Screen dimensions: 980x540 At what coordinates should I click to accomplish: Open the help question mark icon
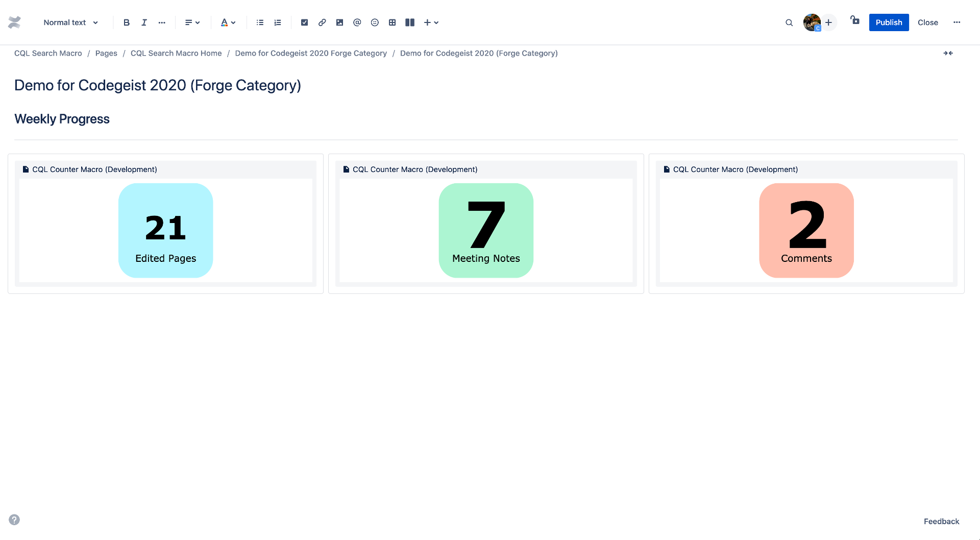coord(14,520)
